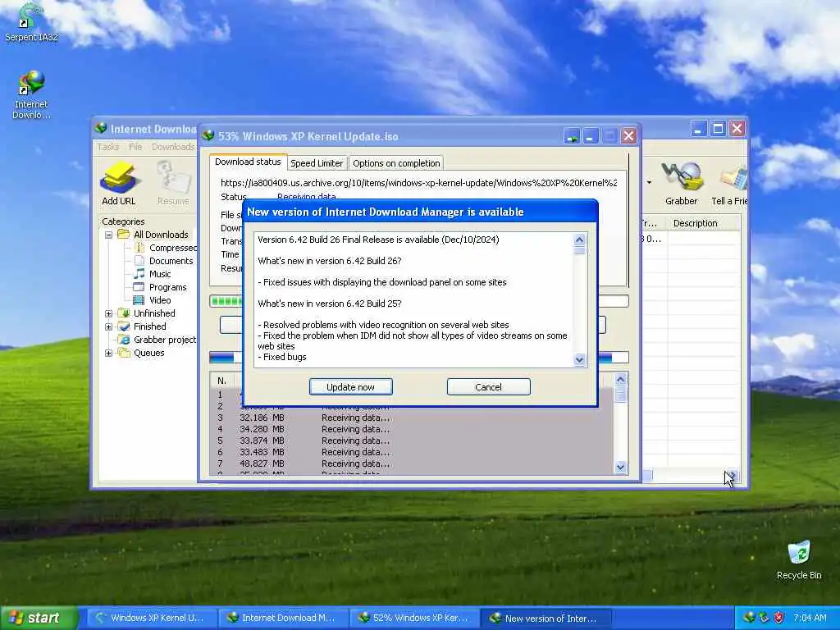
Task: Open the Grabber tool in IDM toolbar
Action: coord(682,184)
